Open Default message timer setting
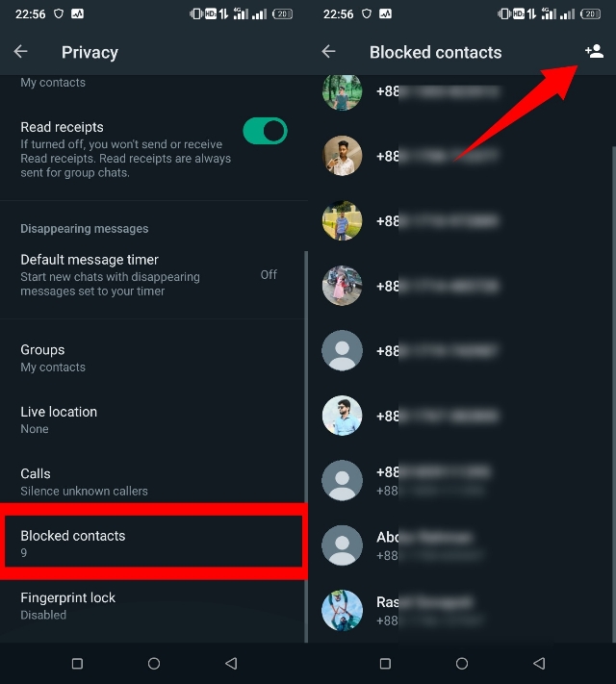This screenshot has height=684, width=616. coord(144,274)
